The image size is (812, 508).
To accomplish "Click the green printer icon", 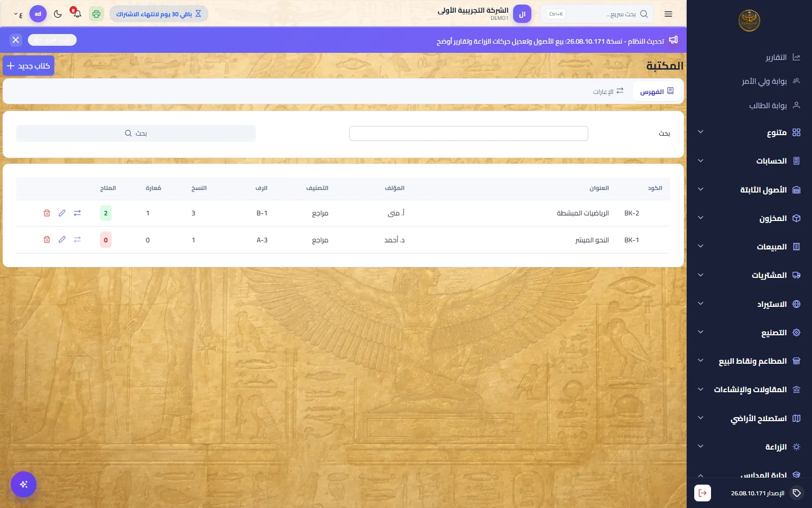I will coord(96,14).
